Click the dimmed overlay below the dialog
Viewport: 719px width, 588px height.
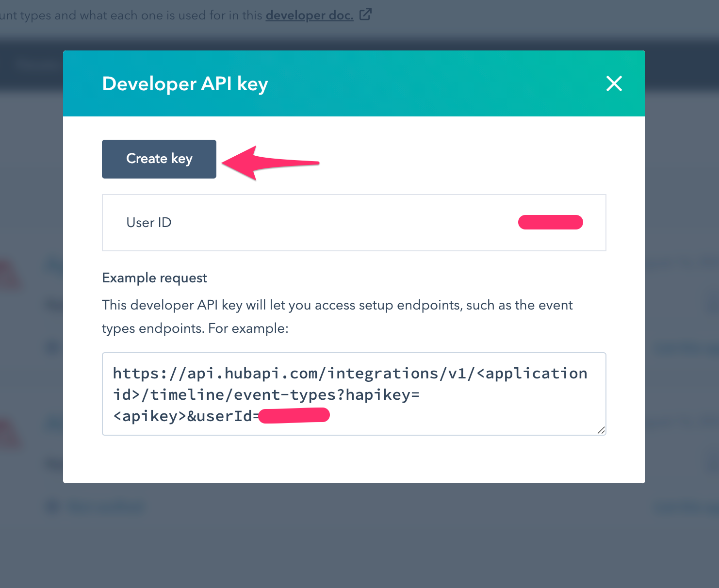tap(359, 534)
